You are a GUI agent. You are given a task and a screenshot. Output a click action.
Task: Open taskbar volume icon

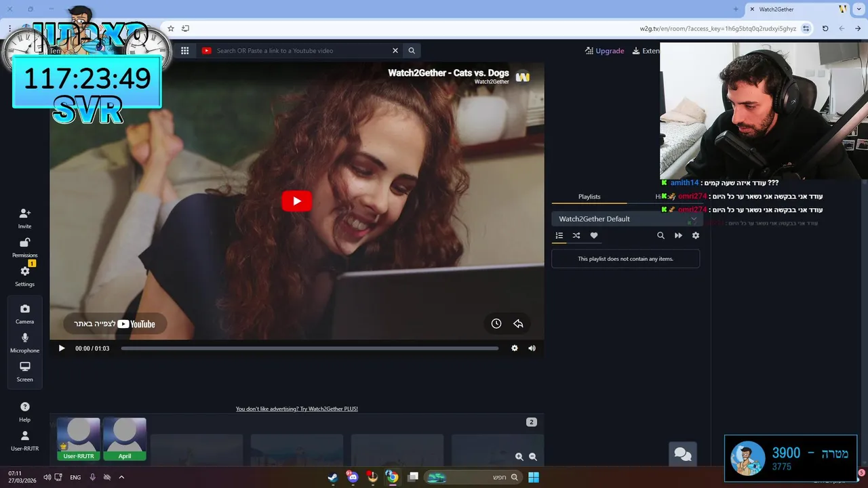47,477
